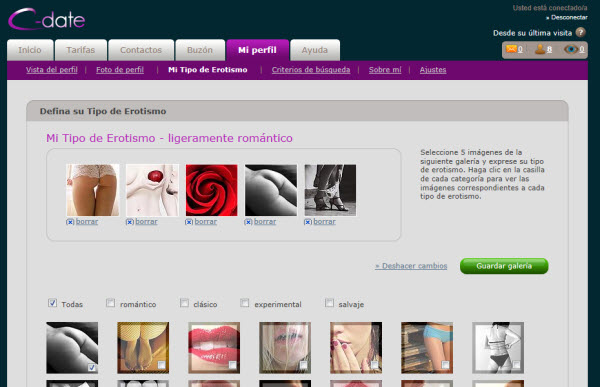Check the blue shorts gallery thumbnail checkbox
This screenshot has width=600, height=387.
[x=445, y=365]
